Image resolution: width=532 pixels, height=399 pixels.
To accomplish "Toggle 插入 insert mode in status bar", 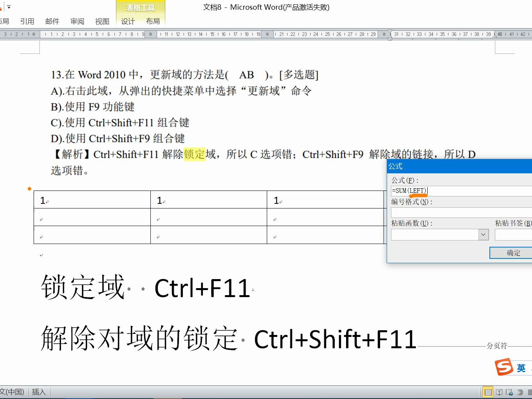I will 39,392.
